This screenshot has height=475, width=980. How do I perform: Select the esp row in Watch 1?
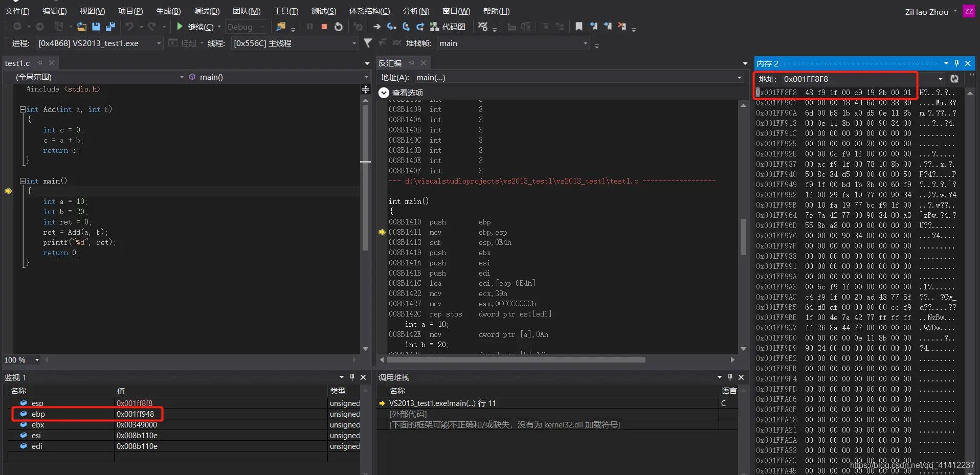[x=184, y=403]
